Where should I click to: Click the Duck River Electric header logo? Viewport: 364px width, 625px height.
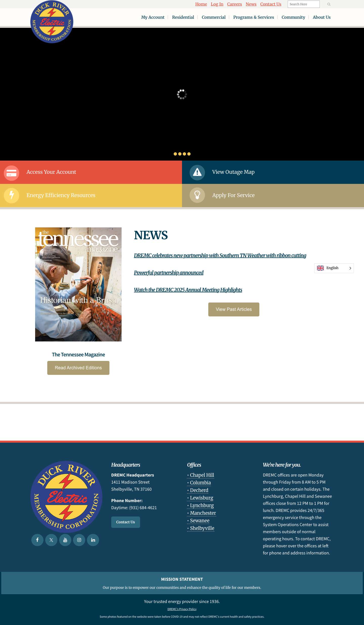click(52, 22)
